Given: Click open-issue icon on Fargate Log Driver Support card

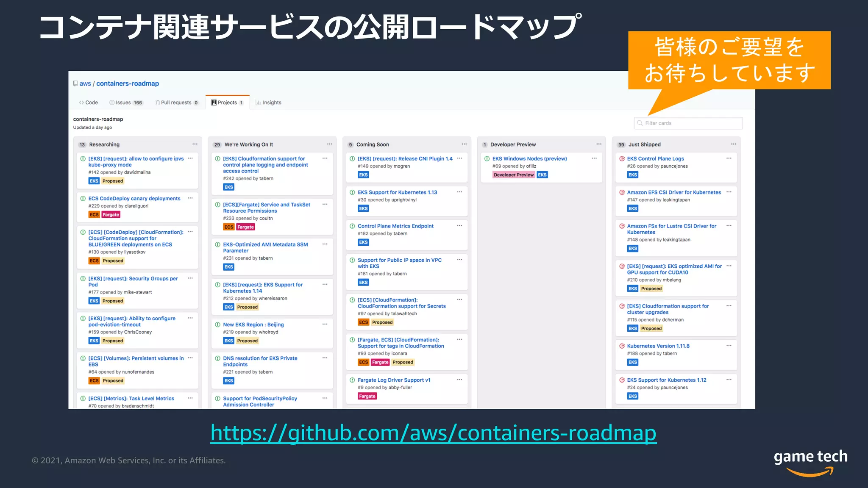Looking at the screenshot, I should pyautogui.click(x=352, y=380).
